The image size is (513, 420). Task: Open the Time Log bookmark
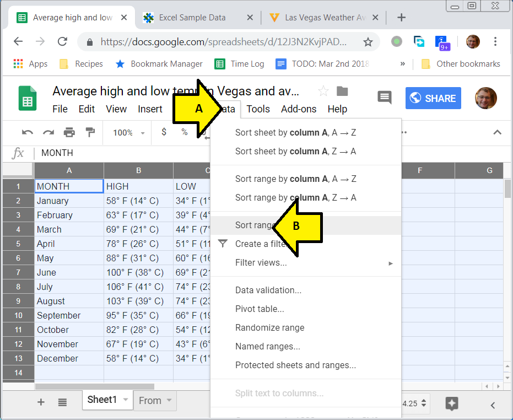coord(240,64)
